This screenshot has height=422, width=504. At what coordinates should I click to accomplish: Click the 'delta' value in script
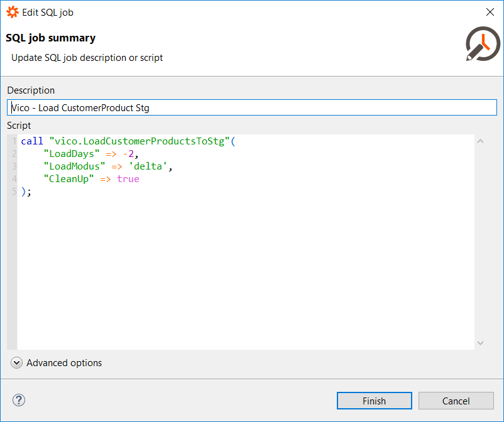pyautogui.click(x=148, y=166)
